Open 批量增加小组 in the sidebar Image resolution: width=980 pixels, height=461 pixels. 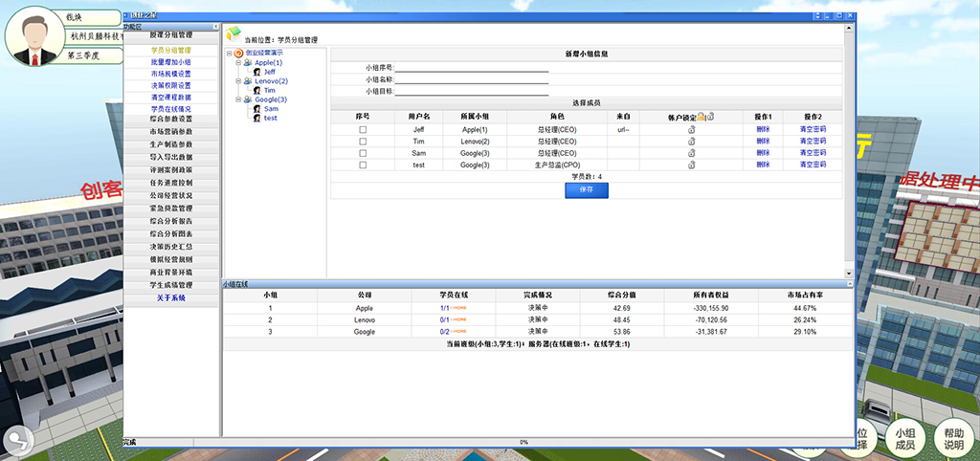[x=171, y=62]
